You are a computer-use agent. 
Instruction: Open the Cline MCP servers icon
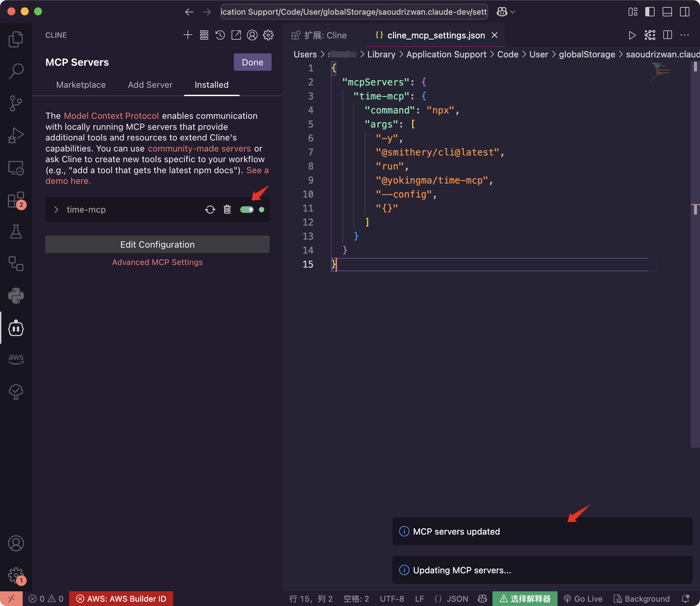(204, 35)
